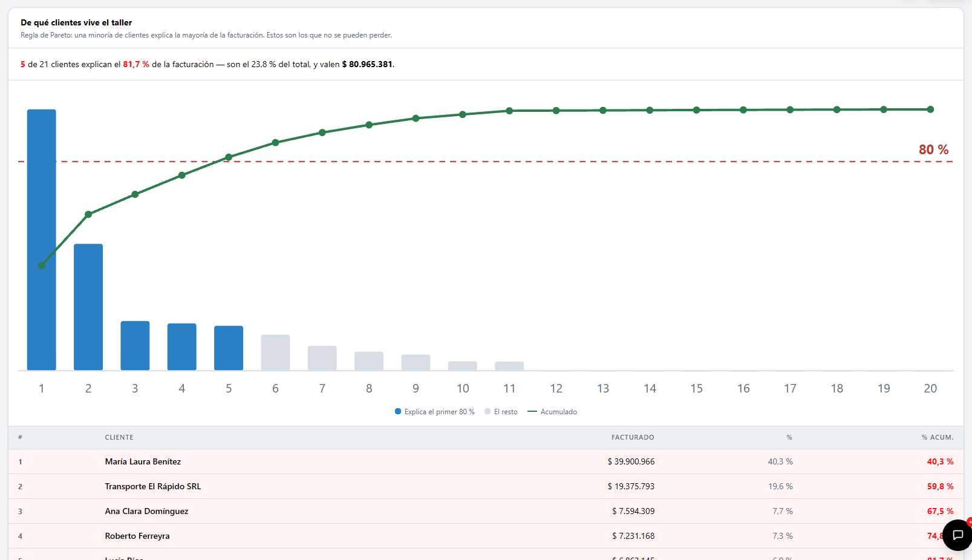Open the chat bubble widget icon
This screenshot has height=560, width=972.
point(957,535)
